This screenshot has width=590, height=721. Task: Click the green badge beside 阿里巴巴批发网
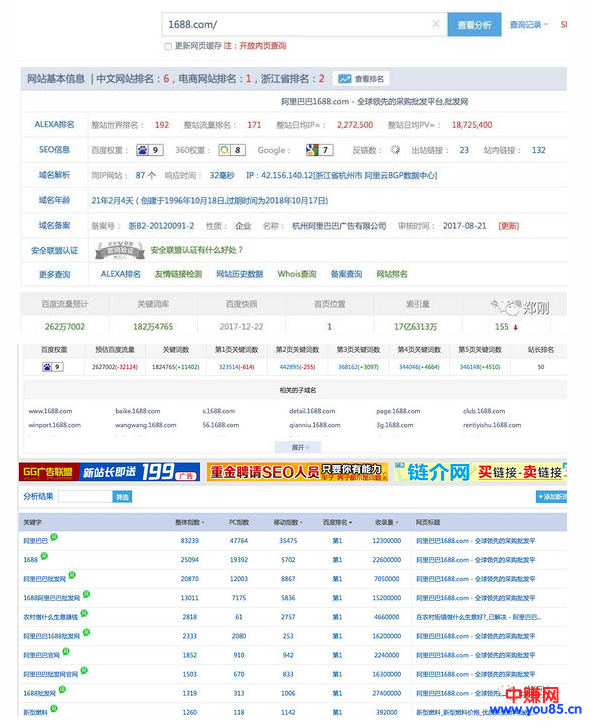(x=72, y=575)
